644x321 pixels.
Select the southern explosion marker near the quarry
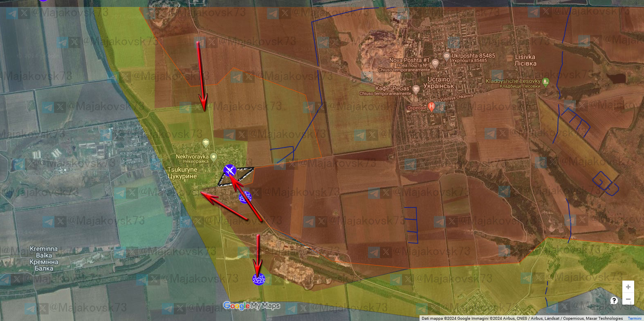point(259,279)
